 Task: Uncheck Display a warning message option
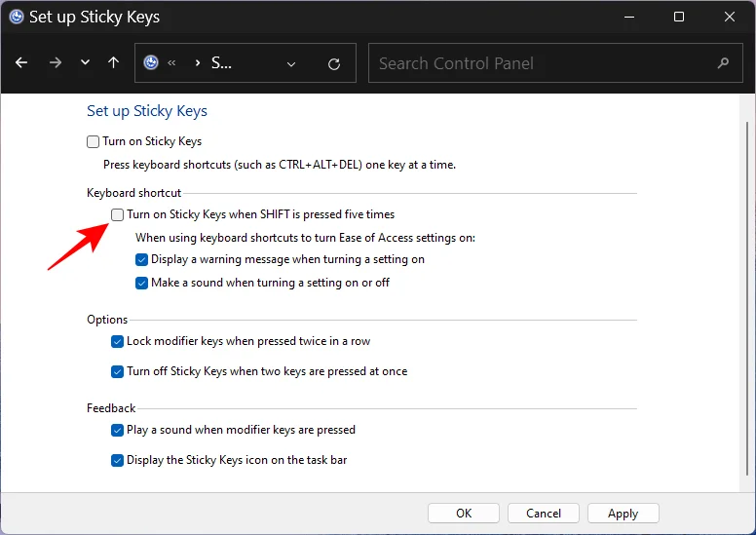[141, 260]
